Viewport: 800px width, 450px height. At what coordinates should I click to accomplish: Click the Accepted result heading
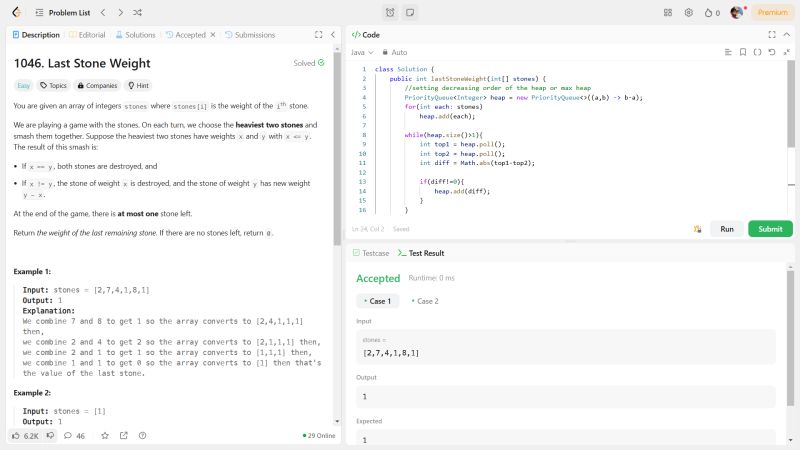coord(378,279)
